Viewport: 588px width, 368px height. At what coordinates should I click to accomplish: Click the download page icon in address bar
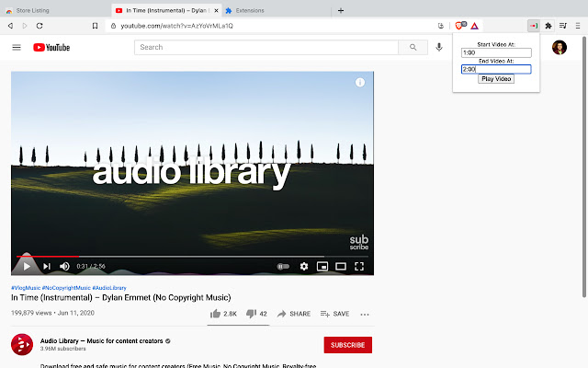pyautogui.click(x=441, y=26)
